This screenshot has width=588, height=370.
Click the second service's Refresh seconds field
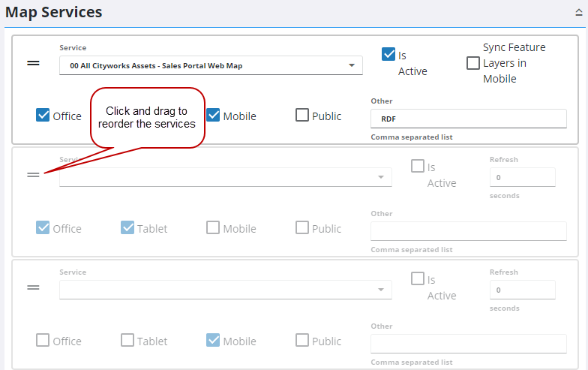click(x=522, y=177)
